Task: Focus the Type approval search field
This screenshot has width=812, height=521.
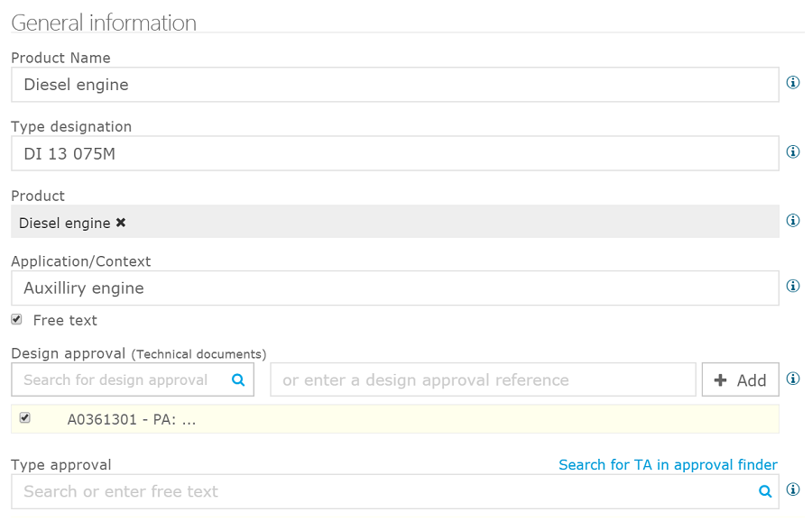Action: (383, 491)
